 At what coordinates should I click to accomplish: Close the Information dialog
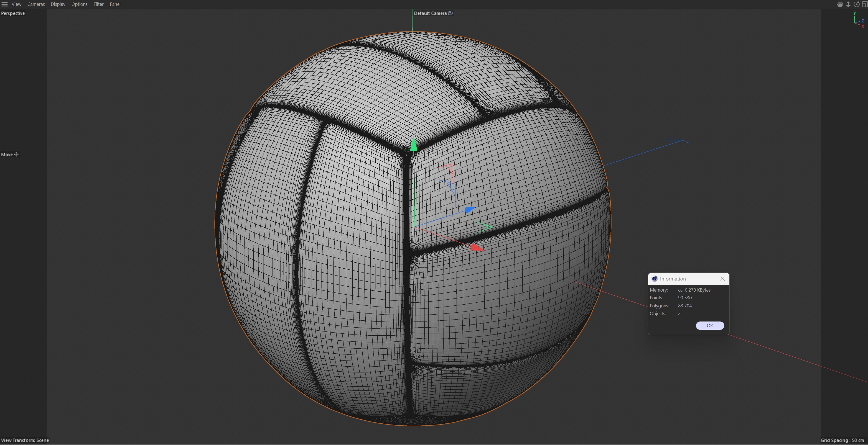pyautogui.click(x=722, y=279)
